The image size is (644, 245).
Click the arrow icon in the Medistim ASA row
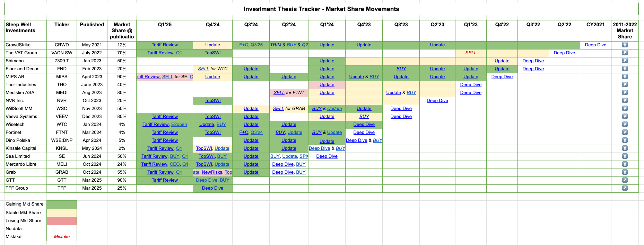click(x=625, y=92)
